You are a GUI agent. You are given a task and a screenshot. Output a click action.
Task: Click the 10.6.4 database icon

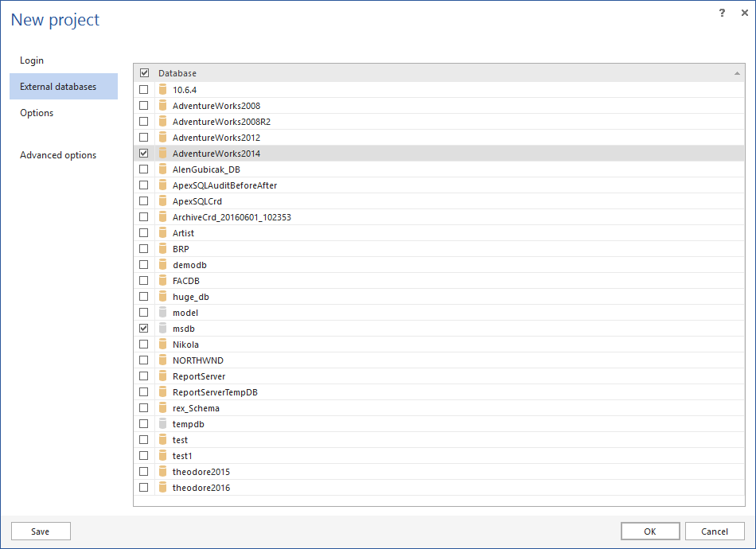pos(163,90)
